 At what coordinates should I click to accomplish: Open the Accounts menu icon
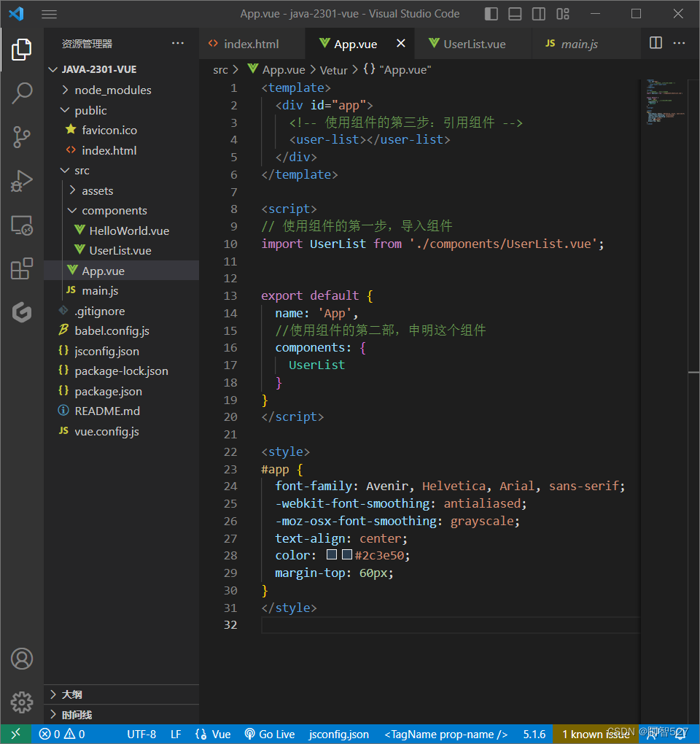point(21,659)
